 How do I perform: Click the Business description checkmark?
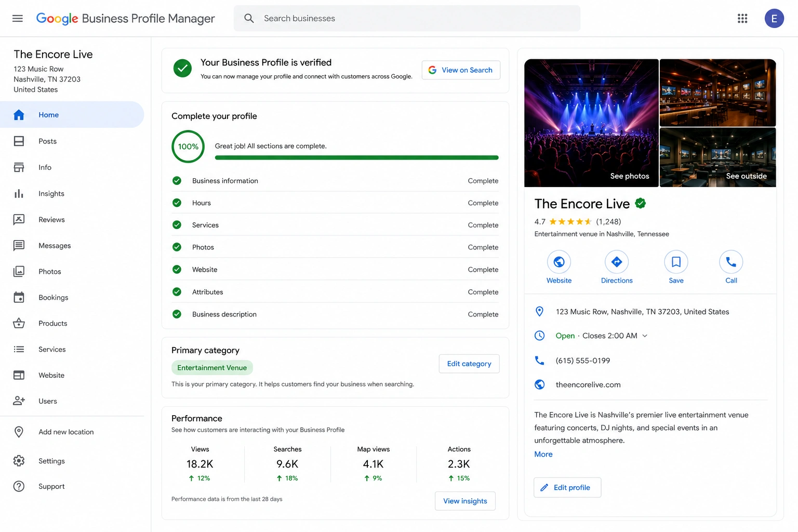(x=177, y=314)
